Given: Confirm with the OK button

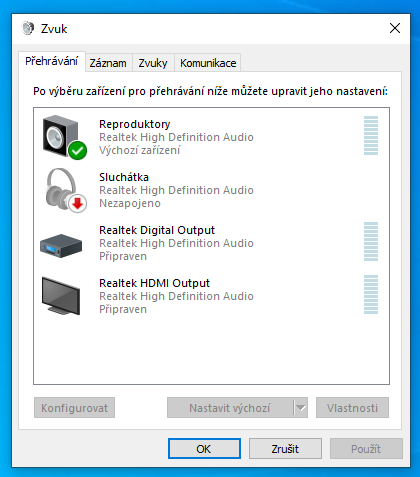Looking at the screenshot, I should (204, 449).
